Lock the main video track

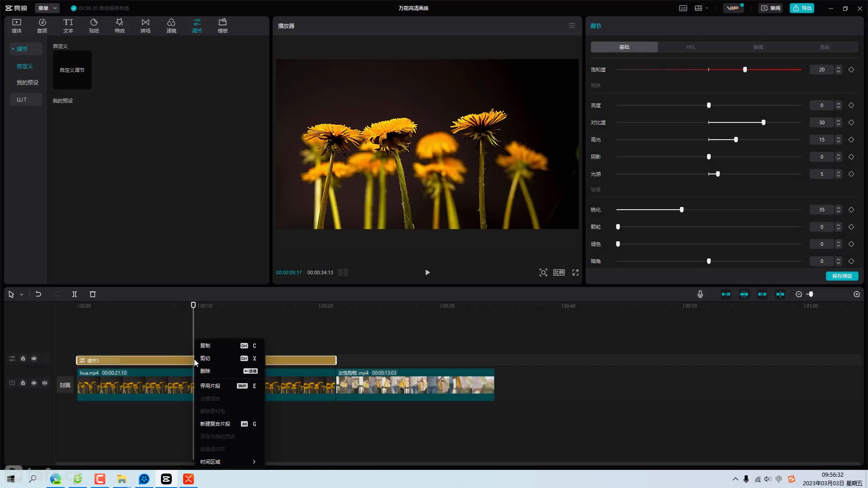23,383
